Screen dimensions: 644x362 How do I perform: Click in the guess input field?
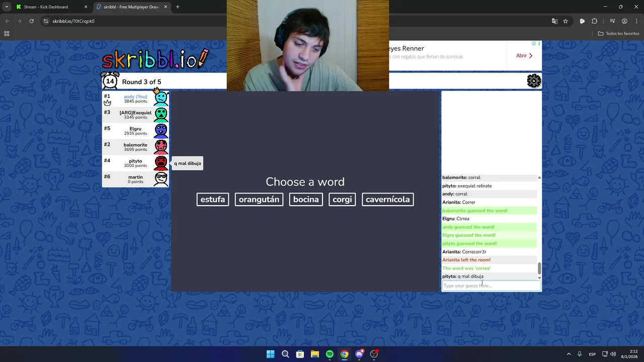click(492, 286)
